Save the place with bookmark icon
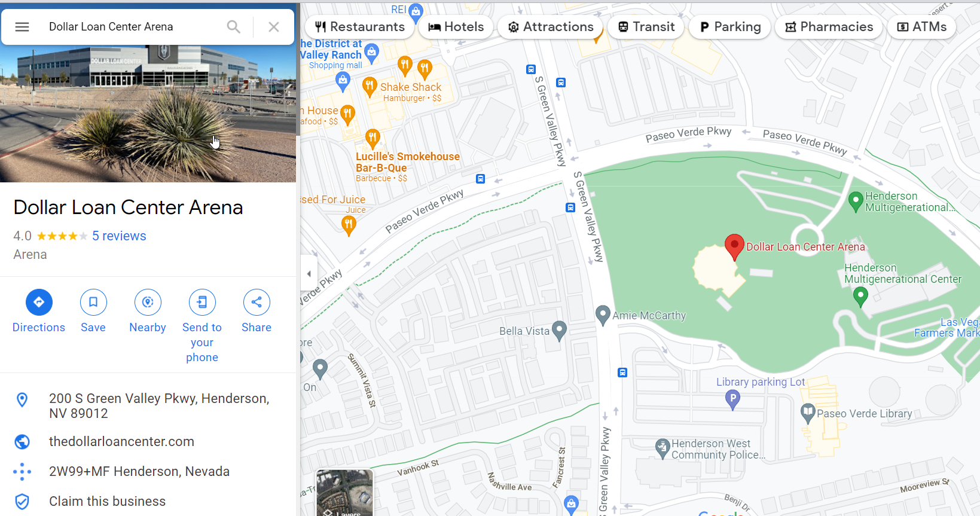 93,303
